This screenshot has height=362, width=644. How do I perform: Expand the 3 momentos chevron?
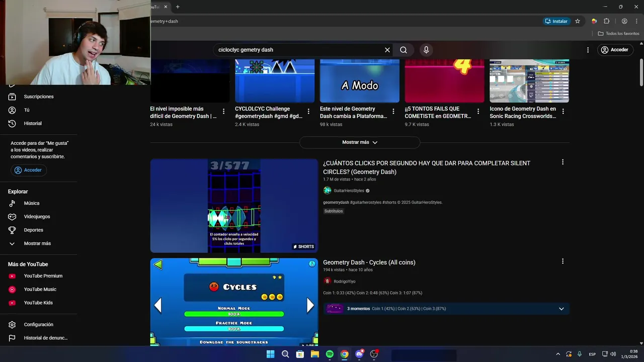(x=561, y=309)
